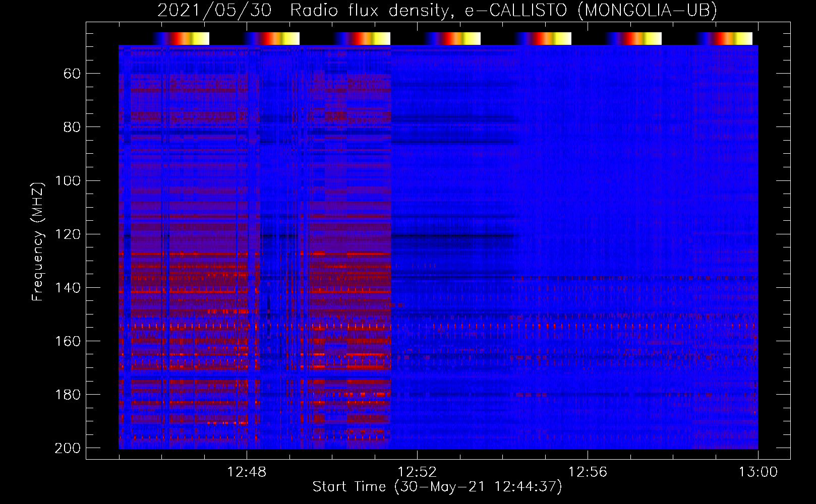Click the 12:52 time tick label
Image resolution: width=816 pixels, height=504 pixels.
pos(417,472)
